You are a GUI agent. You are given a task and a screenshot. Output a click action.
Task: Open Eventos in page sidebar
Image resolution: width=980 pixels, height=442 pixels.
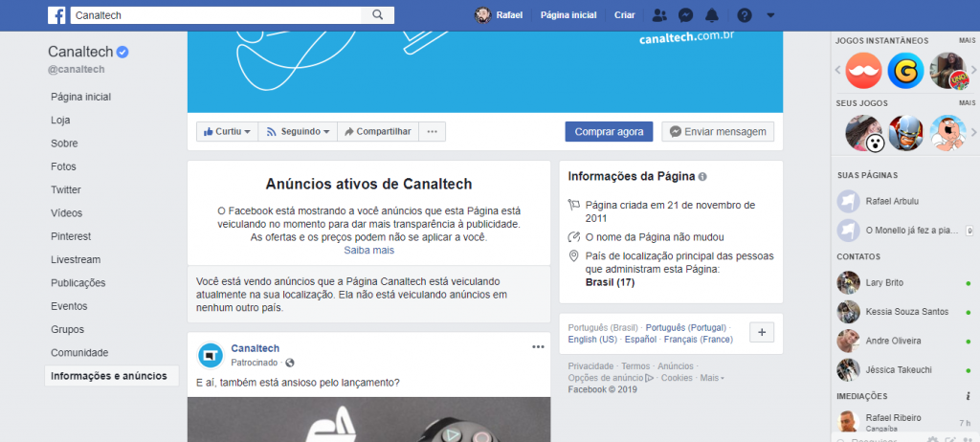click(x=69, y=306)
